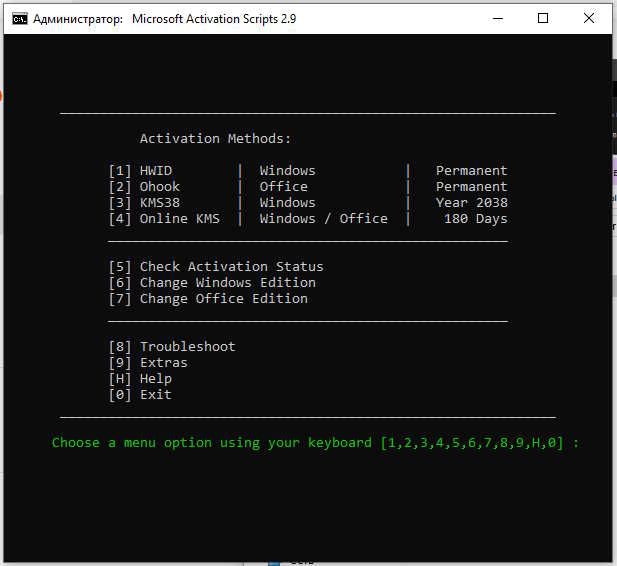The width and height of the screenshot is (617, 566).
Task: Click 'Office' in the Ohook row
Action: (283, 187)
